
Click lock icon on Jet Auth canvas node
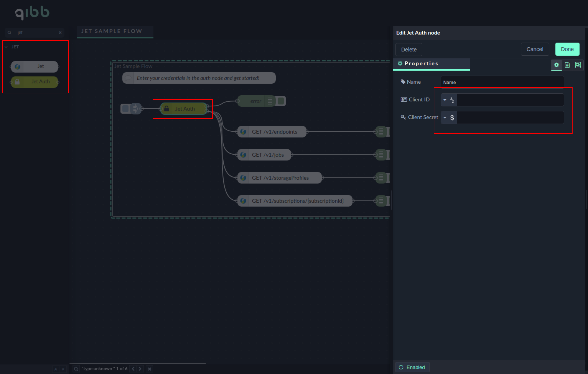[x=167, y=109]
